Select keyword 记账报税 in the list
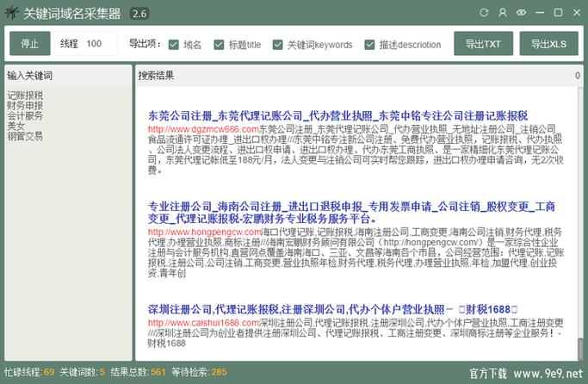 pos(25,96)
